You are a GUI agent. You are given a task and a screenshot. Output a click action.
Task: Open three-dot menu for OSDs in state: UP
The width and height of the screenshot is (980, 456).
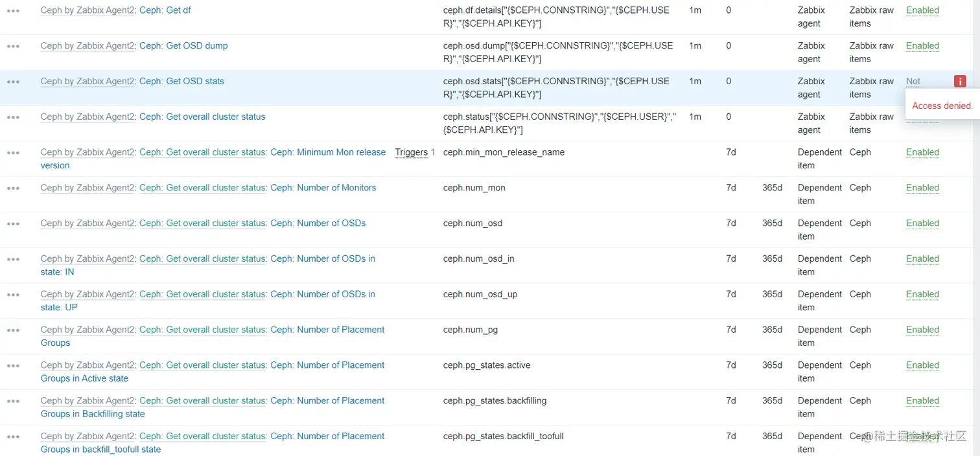click(14, 295)
